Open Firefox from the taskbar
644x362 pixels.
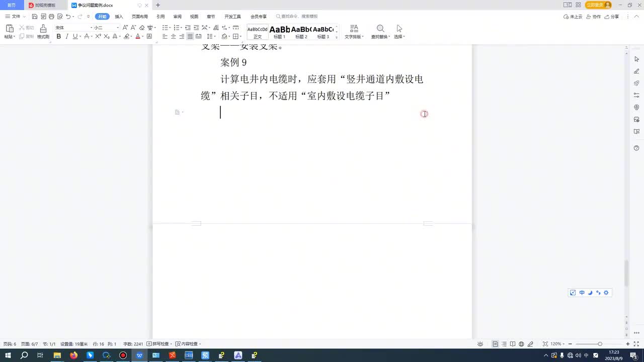(74, 355)
